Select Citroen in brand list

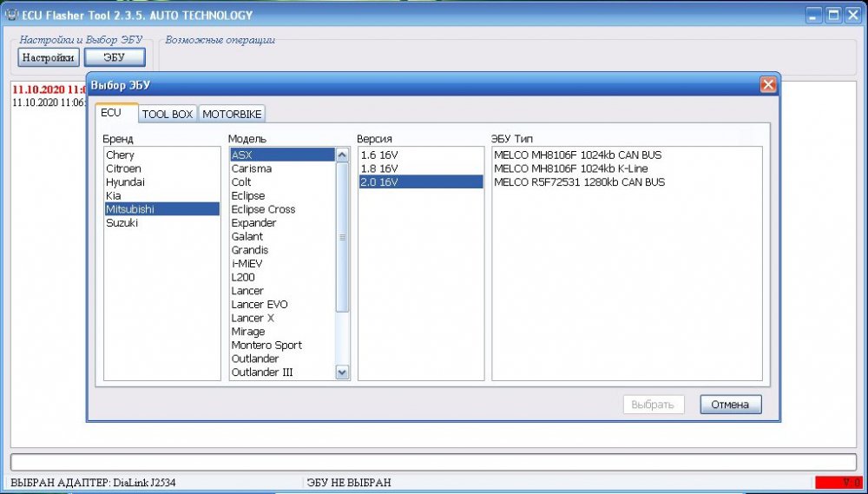point(161,168)
